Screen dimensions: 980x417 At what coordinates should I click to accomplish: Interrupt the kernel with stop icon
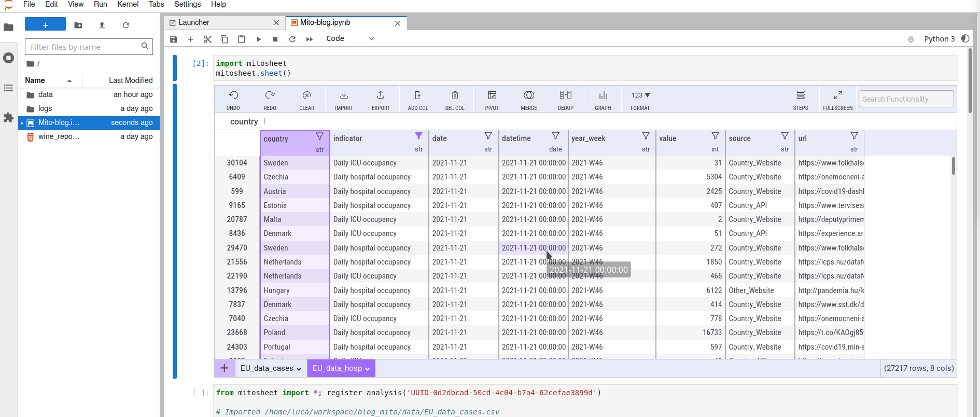click(275, 39)
